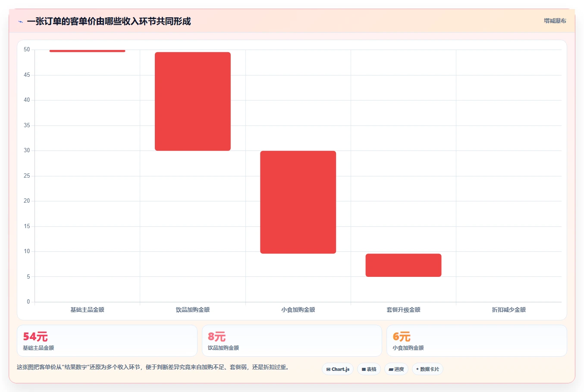Viewport: 584px width, 392px height.
Task: Click the 基础主品金额 bar at top
Action: [87, 50]
